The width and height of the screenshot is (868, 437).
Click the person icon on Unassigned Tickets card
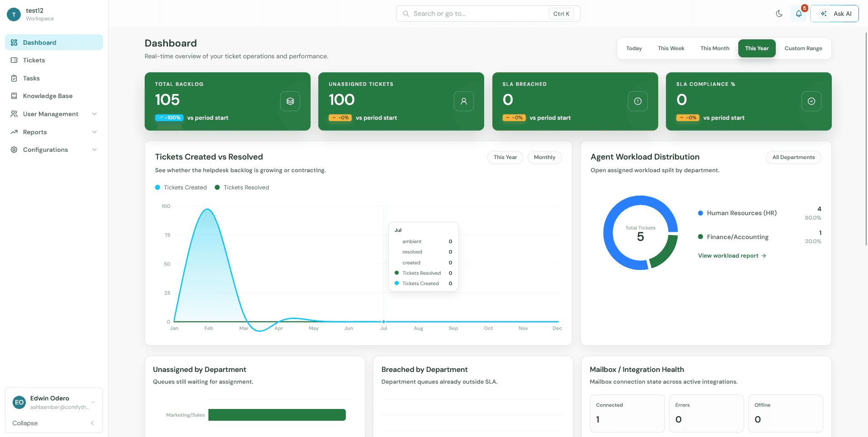click(464, 101)
